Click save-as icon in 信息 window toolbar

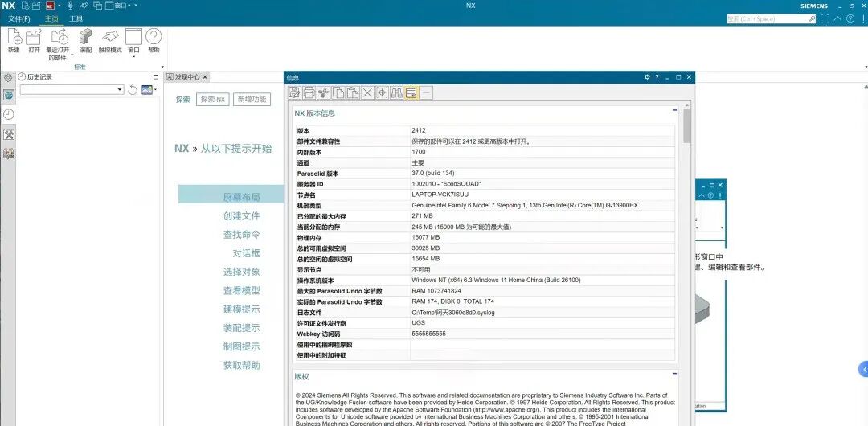pos(295,92)
